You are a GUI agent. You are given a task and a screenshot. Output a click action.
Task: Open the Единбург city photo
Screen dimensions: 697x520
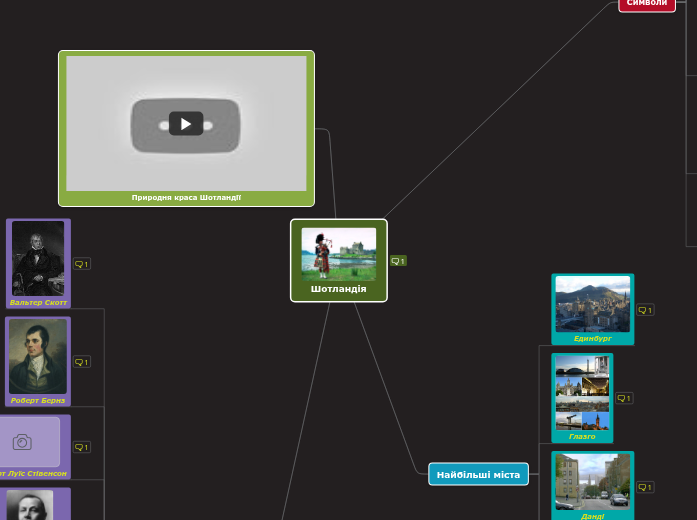(592, 304)
